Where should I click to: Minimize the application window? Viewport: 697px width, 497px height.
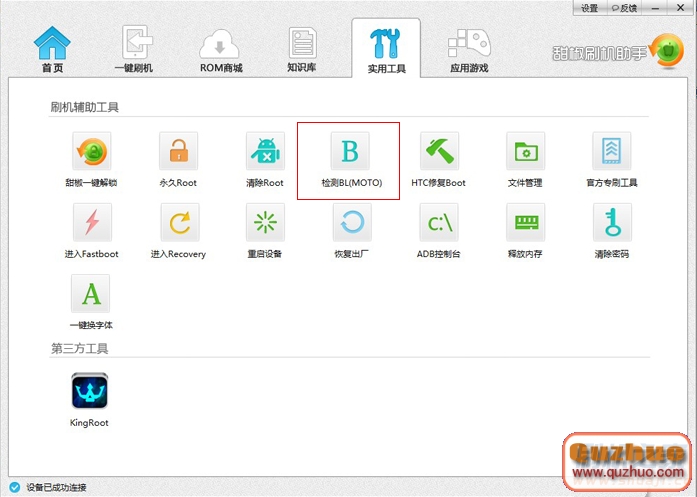tap(655, 8)
